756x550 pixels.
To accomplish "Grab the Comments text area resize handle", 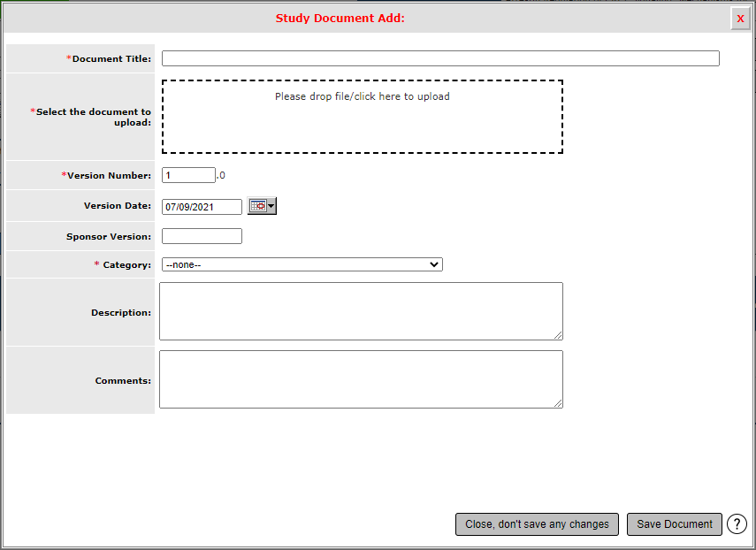I will pos(558,403).
